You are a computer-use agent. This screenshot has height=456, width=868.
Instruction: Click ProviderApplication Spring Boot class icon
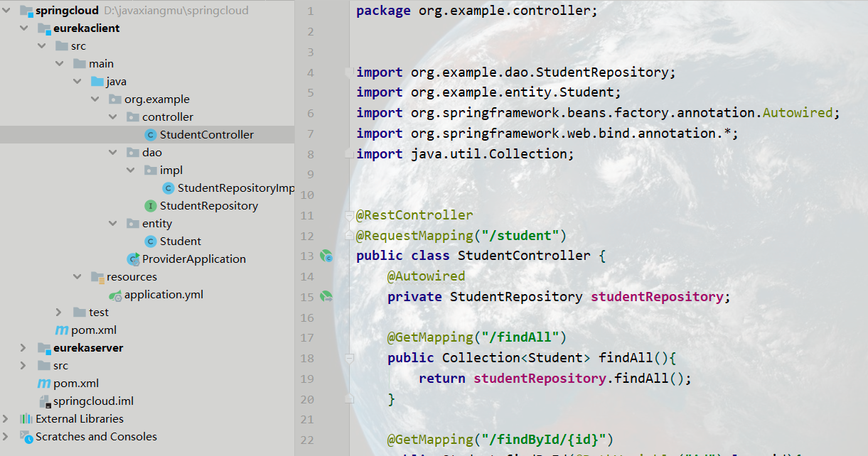click(133, 259)
